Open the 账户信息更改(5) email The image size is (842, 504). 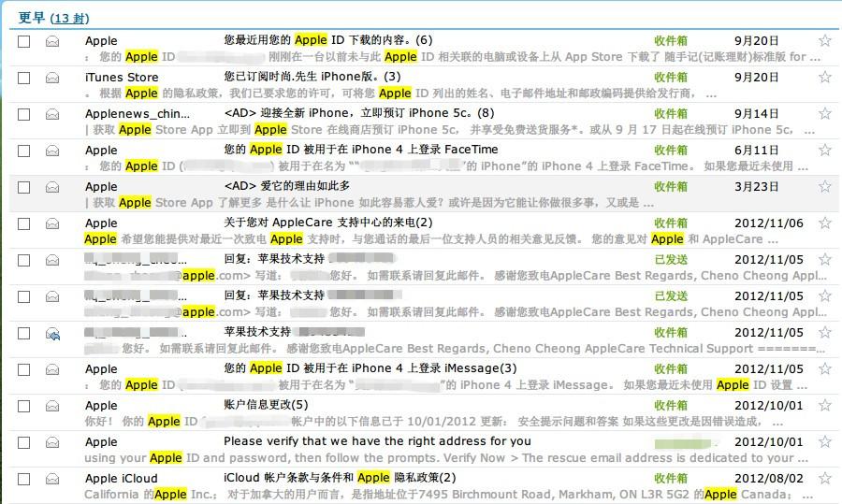click(266, 405)
